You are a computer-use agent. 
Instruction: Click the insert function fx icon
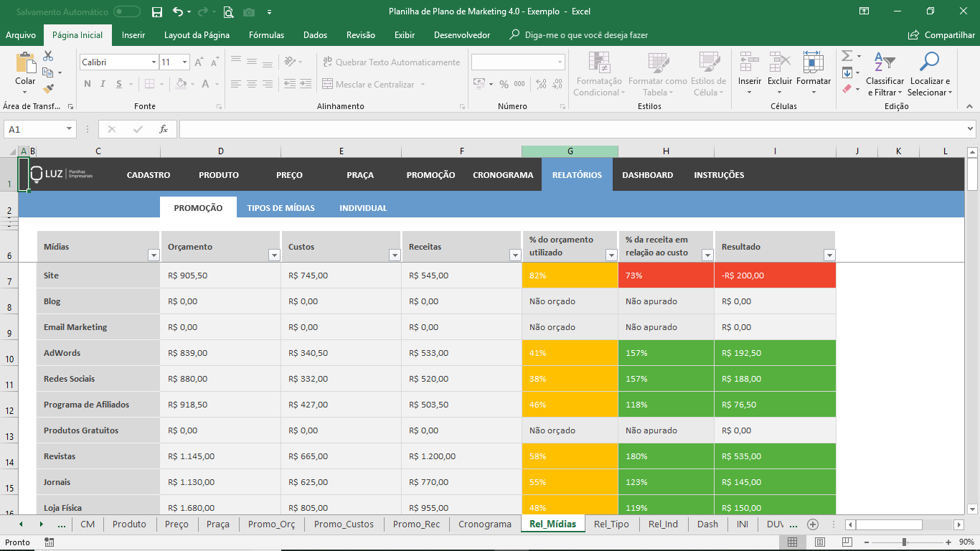[164, 129]
